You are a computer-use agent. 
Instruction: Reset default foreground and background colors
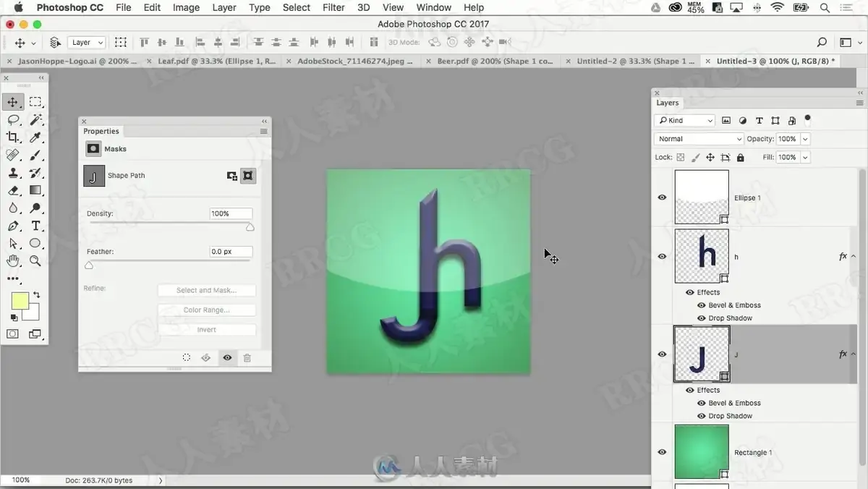(14, 318)
